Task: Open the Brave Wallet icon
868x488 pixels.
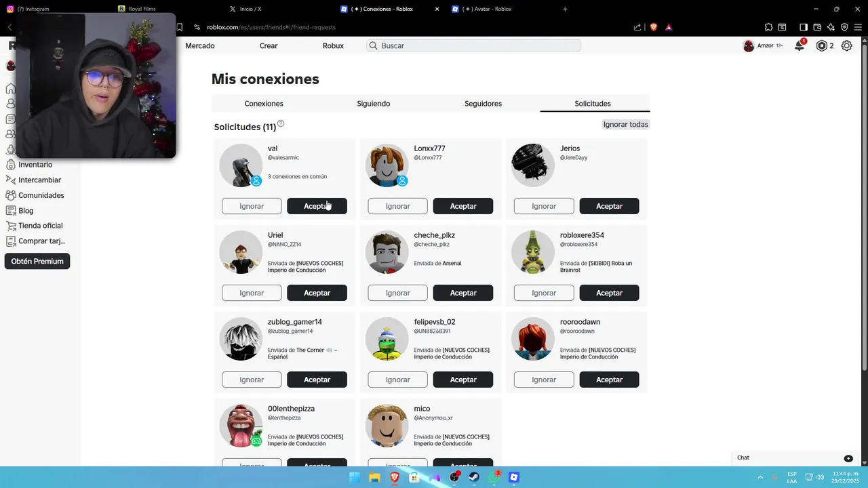Action: click(x=817, y=27)
